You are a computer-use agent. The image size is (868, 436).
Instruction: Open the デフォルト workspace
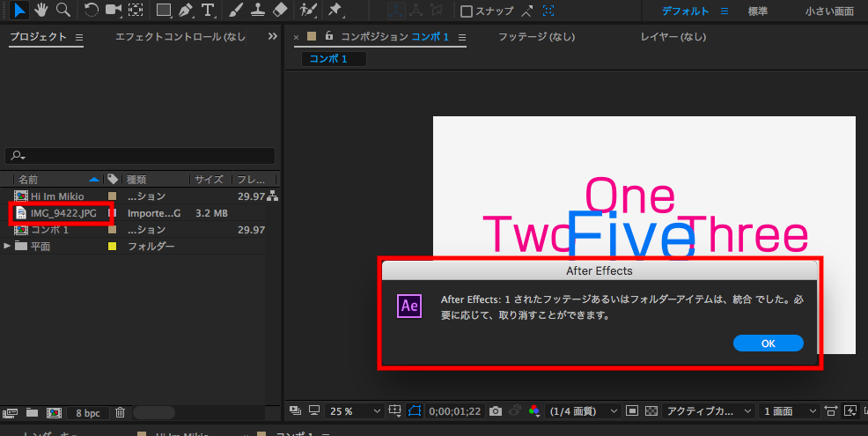click(x=685, y=11)
